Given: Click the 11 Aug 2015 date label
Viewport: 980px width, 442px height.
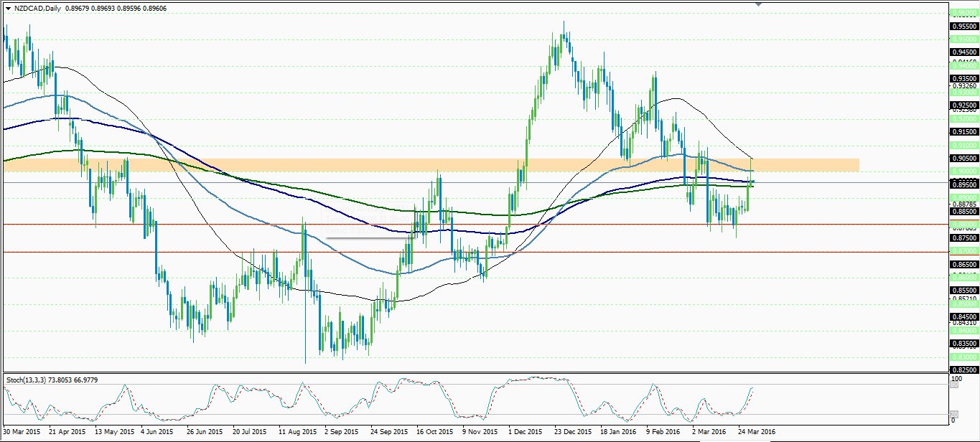Looking at the screenshot, I should click(297, 433).
